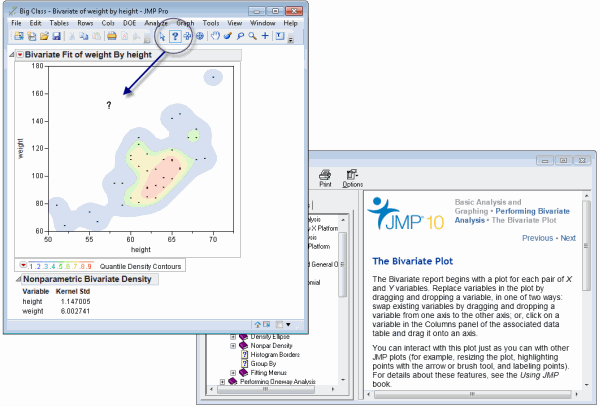Click the Cut scissors icon
Screen dimensions: 600x407
tap(72, 36)
